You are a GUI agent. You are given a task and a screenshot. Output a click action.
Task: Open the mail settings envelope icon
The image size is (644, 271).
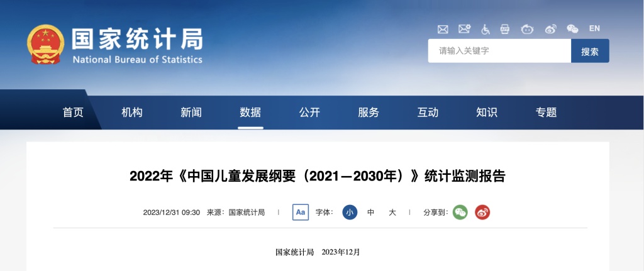[464, 29]
